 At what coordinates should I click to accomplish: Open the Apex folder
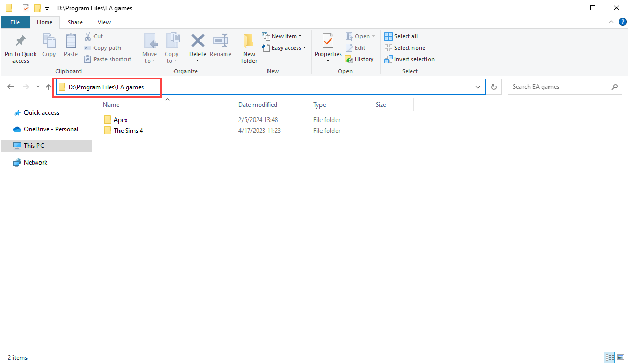click(121, 119)
